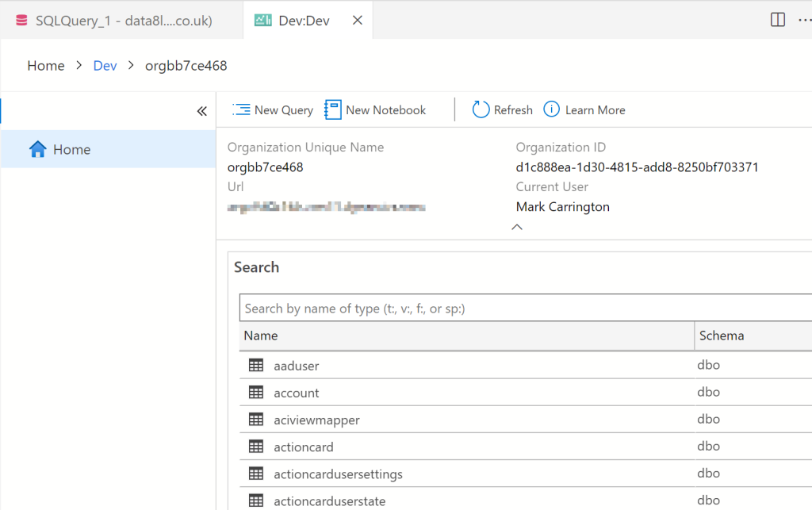812x510 pixels.
Task: Switch to the SQLQuery_1 tab
Action: (121, 20)
